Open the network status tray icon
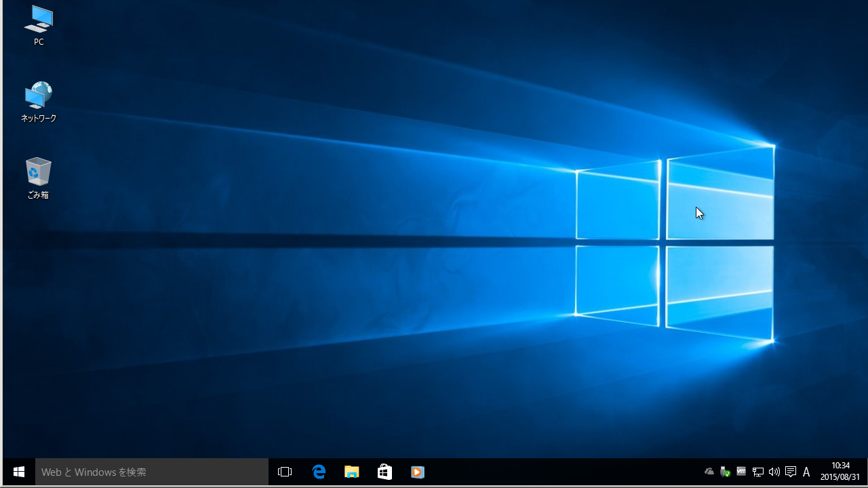Image resolution: width=868 pixels, height=488 pixels. click(x=758, y=472)
